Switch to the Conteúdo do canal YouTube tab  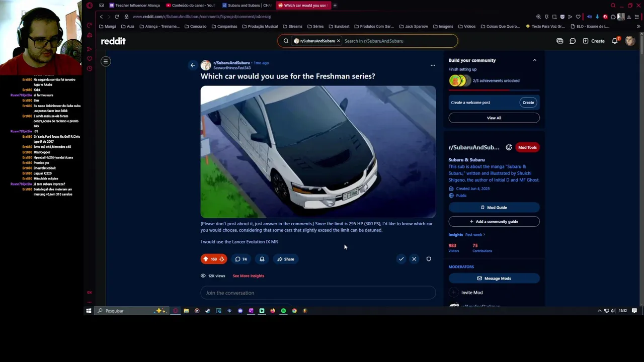(x=190, y=6)
